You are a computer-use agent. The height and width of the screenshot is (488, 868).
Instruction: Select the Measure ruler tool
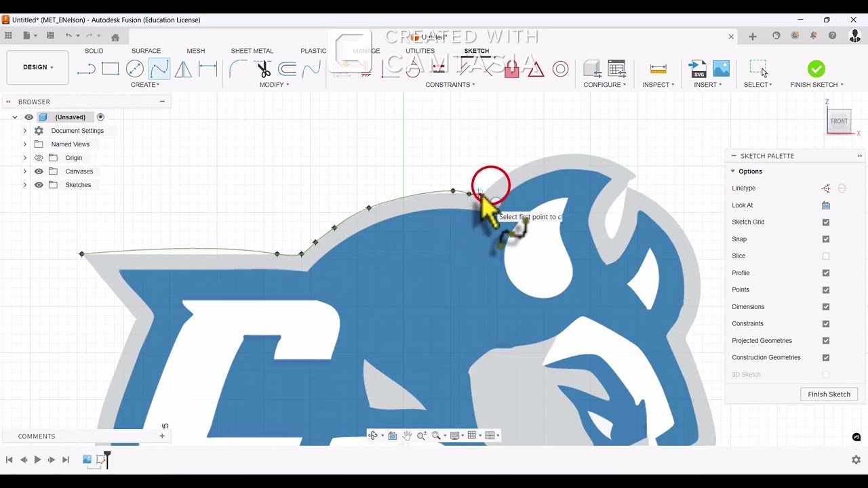tap(658, 68)
